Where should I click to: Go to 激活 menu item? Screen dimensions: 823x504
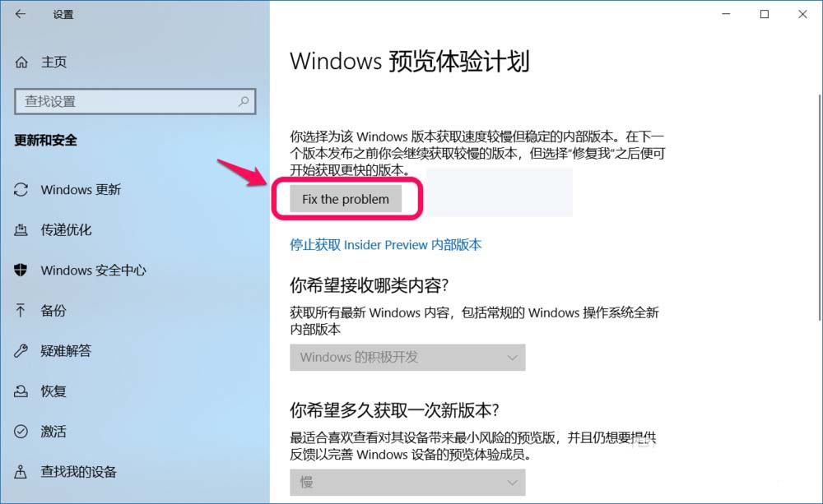[x=53, y=431]
